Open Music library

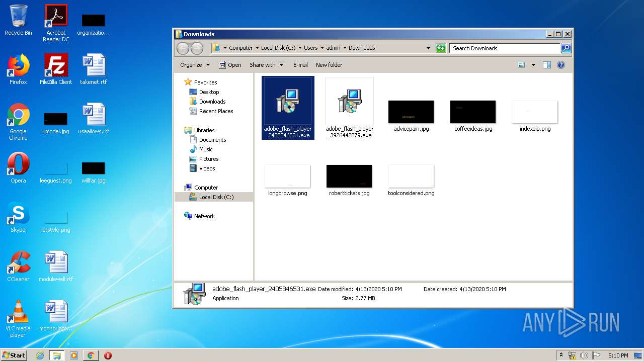point(201,149)
